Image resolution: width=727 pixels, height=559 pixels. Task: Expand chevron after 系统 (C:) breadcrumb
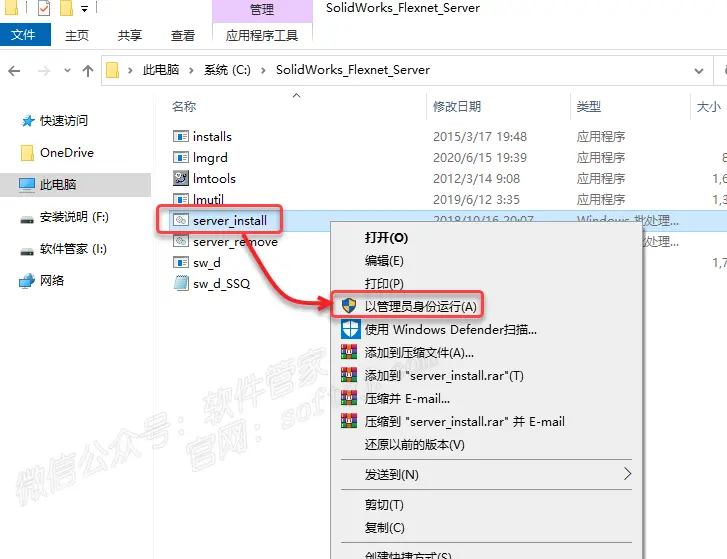[263, 70]
